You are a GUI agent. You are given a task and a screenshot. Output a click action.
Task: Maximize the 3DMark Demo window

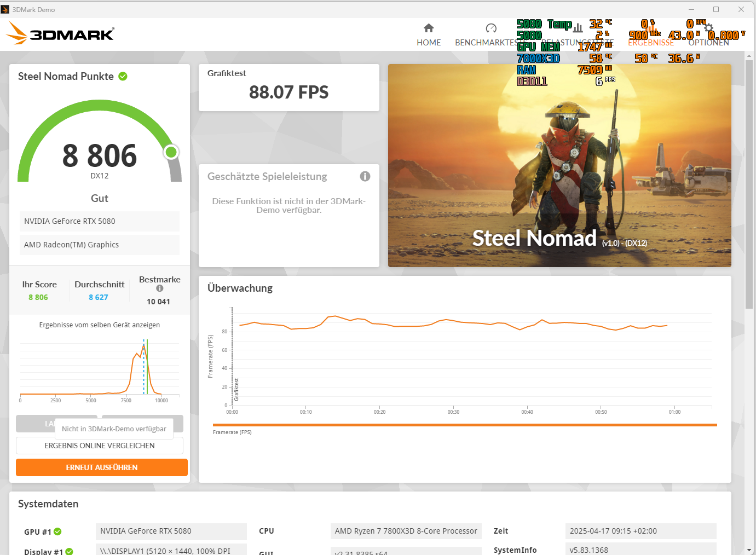click(716, 9)
